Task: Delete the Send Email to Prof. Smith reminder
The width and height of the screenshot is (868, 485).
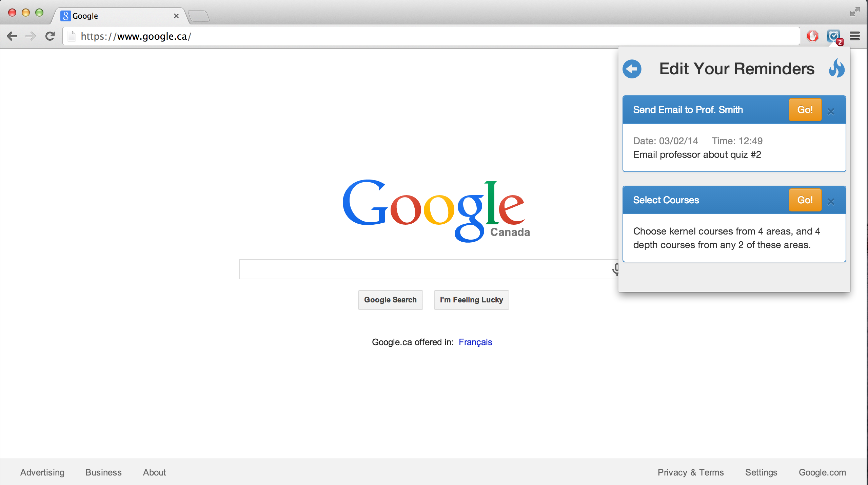Action: coord(831,111)
